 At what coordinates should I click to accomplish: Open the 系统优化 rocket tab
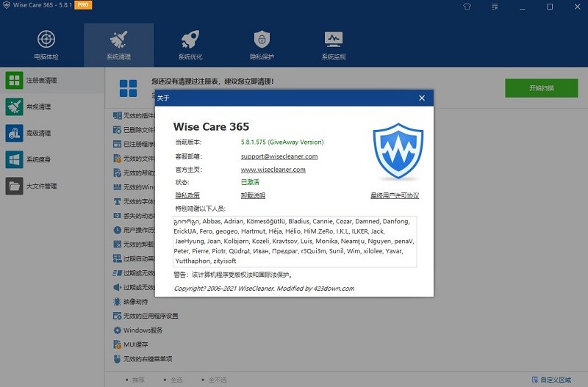[190, 45]
